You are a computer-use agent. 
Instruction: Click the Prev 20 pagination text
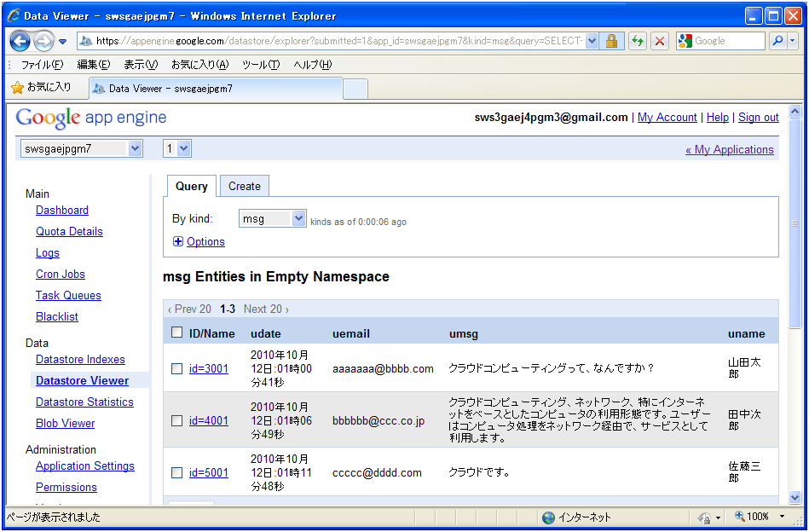tap(189, 309)
